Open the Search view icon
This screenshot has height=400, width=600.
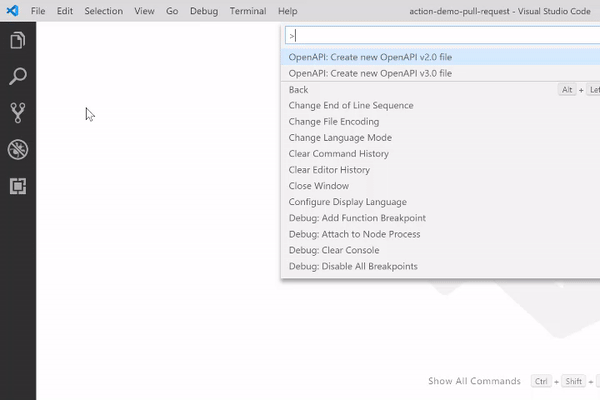[x=18, y=76]
